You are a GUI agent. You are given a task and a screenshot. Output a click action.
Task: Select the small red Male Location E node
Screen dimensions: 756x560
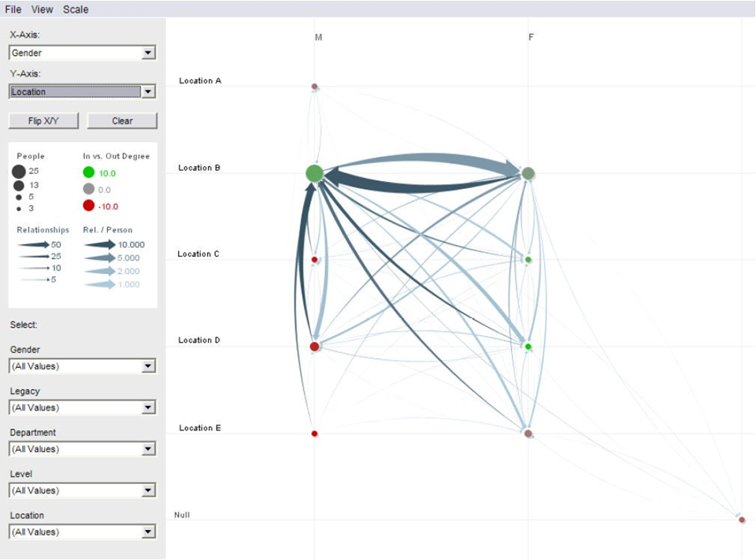point(314,433)
